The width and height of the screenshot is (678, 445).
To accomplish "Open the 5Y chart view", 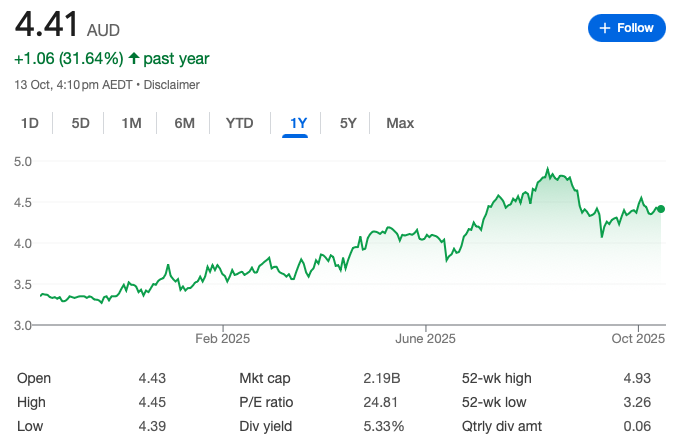I will [x=348, y=123].
